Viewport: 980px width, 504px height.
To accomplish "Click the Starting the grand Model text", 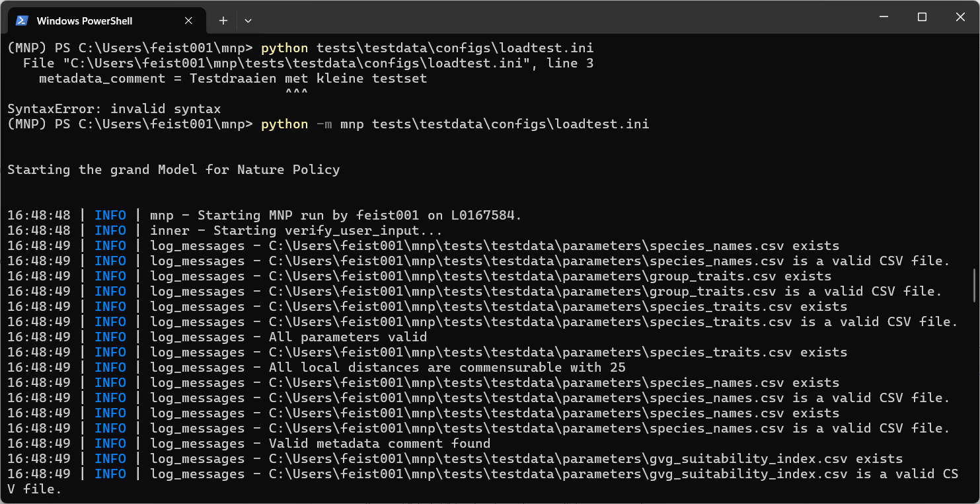I will tap(173, 169).
